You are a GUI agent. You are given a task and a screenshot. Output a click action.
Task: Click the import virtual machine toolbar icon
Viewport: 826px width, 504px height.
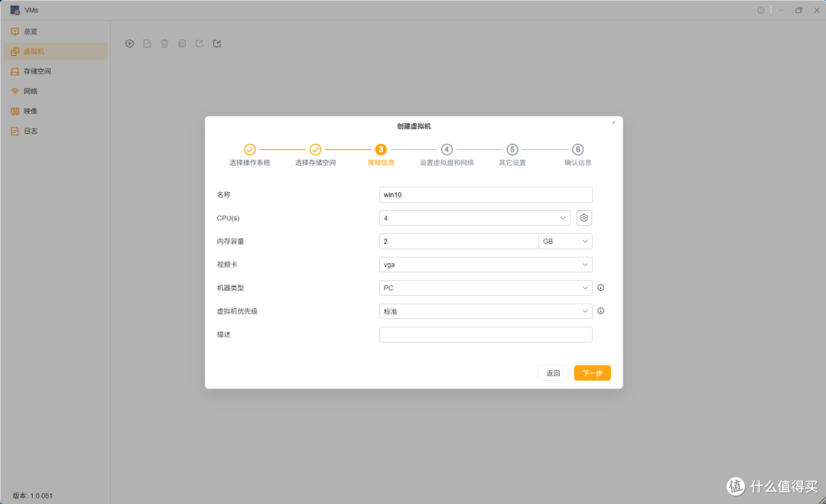coord(217,44)
